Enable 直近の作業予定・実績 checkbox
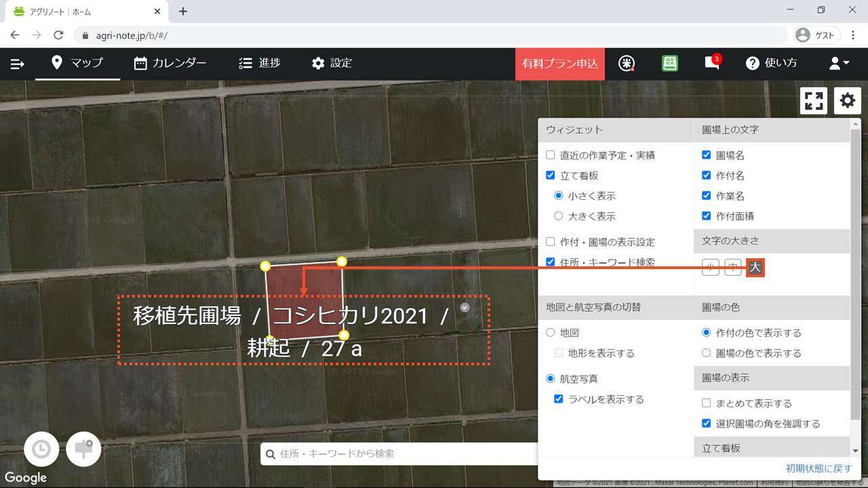The image size is (868, 488). [551, 155]
